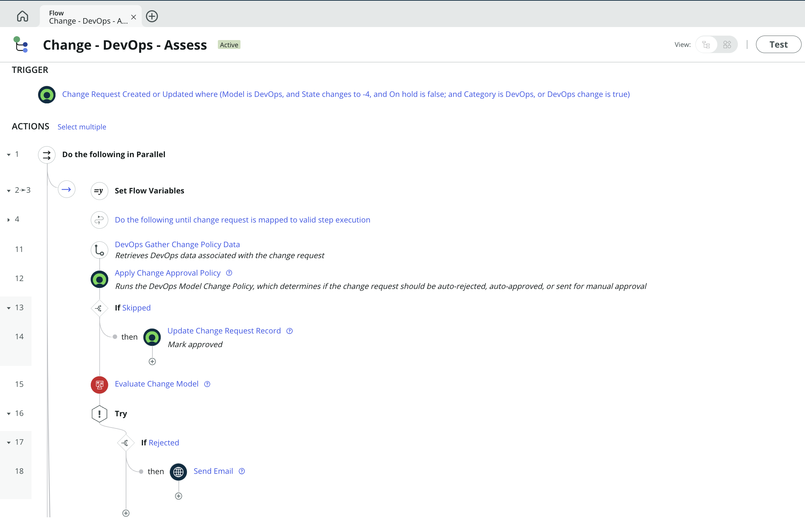This screenshot has height=532, width=805.
Task: Open Evaluate Change Model step
Action: point(157,384)
